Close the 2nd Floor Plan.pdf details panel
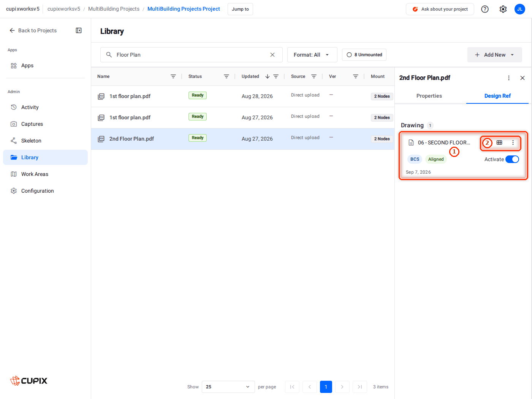Image resolution: width=532 pixels, height=399 pixels. coord(522,78)
